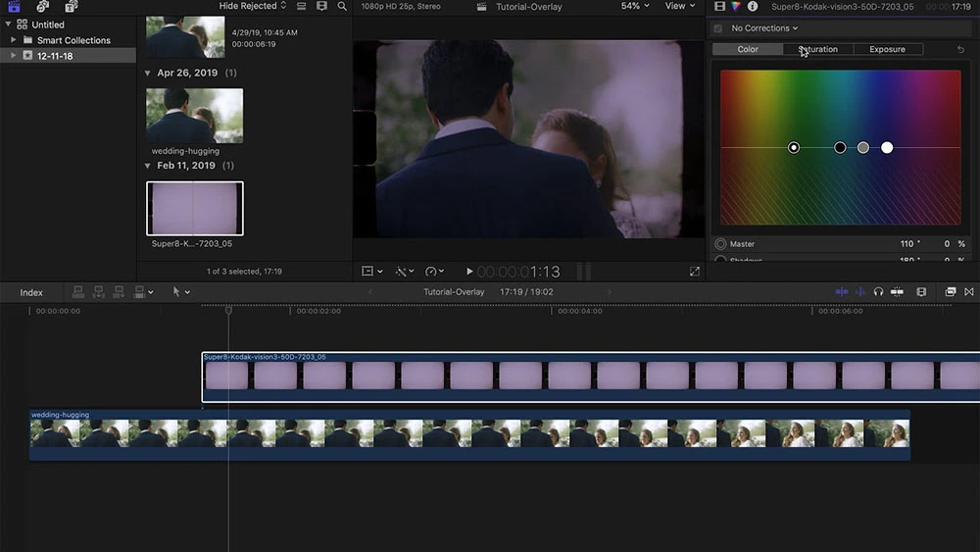
Task: Select the Untitled library row
Action: pyautogui.click(x=68, y=25)
